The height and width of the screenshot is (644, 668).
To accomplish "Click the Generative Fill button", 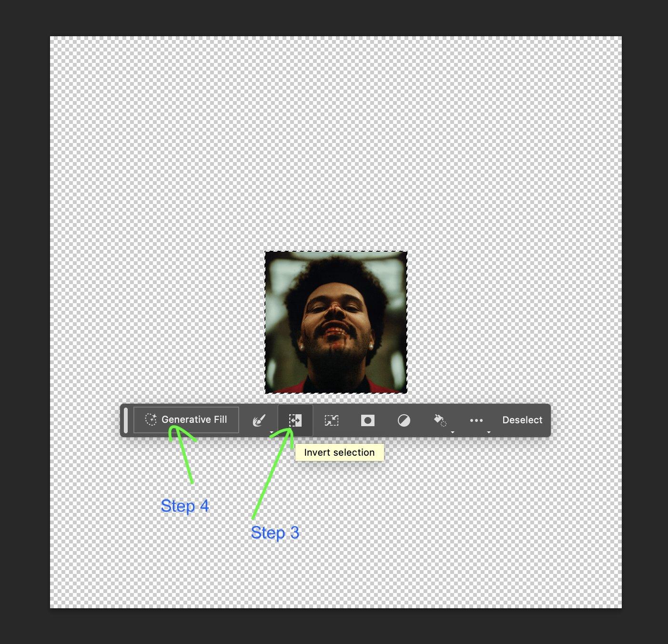I will (186, 420).
